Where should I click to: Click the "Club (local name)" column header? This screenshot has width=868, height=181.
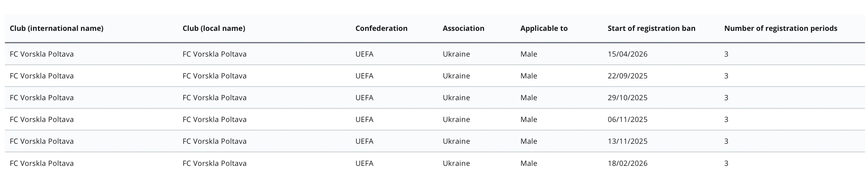(x=214, y=28)
